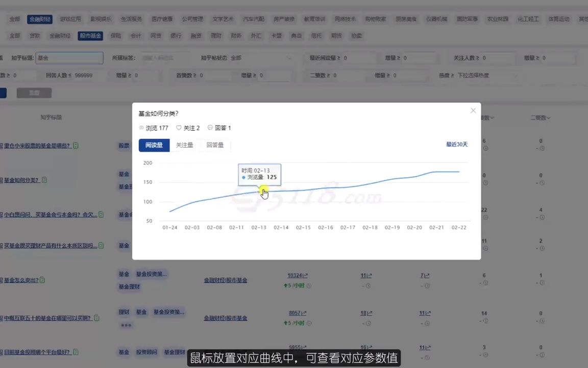588x368 pixels.
Task: Click the 股票 tag
Action: (x=124, y=146)
